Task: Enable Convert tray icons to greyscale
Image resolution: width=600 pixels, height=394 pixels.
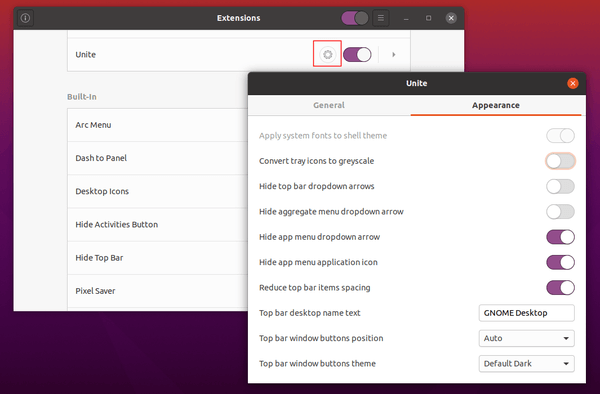Action: pos(560,161)
